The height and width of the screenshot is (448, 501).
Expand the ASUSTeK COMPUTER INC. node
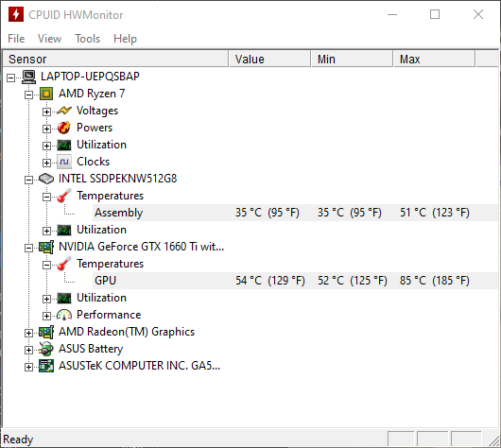[x=28, y=367]
